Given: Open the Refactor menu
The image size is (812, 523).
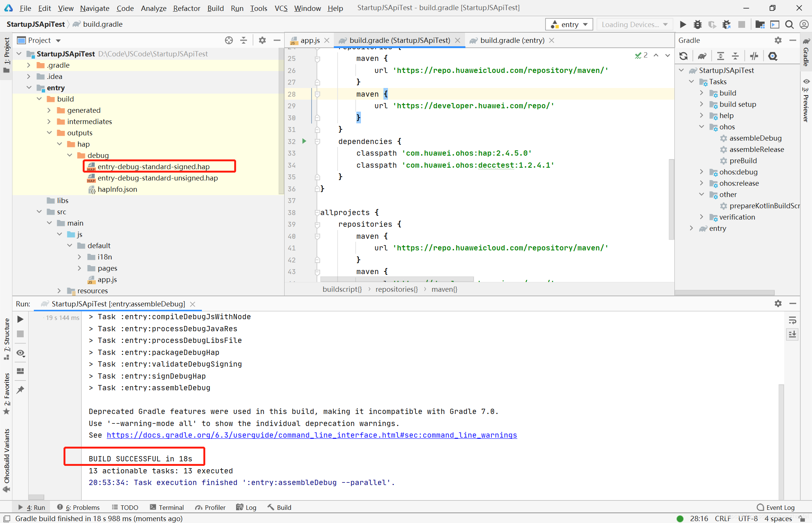Looking at the screenshot, I should (186, 8).
